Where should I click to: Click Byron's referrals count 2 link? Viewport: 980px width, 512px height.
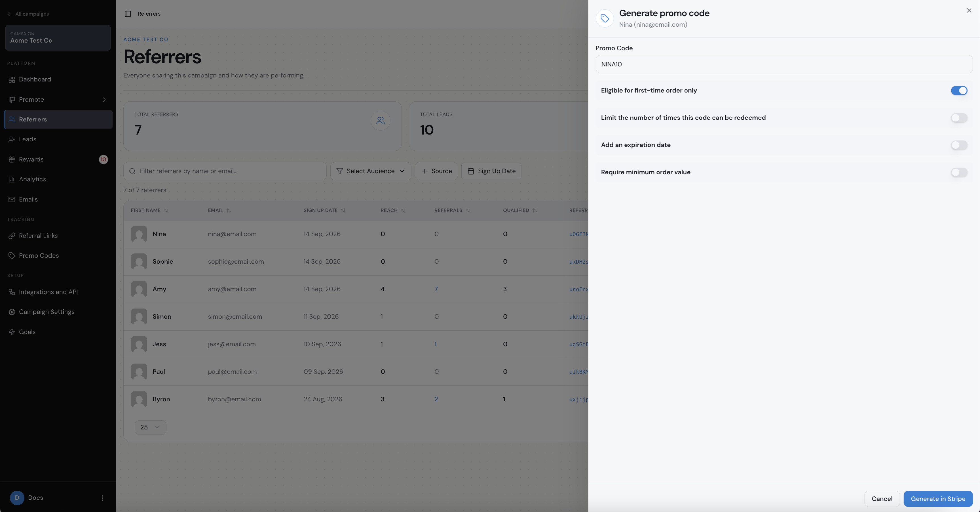pos(436,399)
